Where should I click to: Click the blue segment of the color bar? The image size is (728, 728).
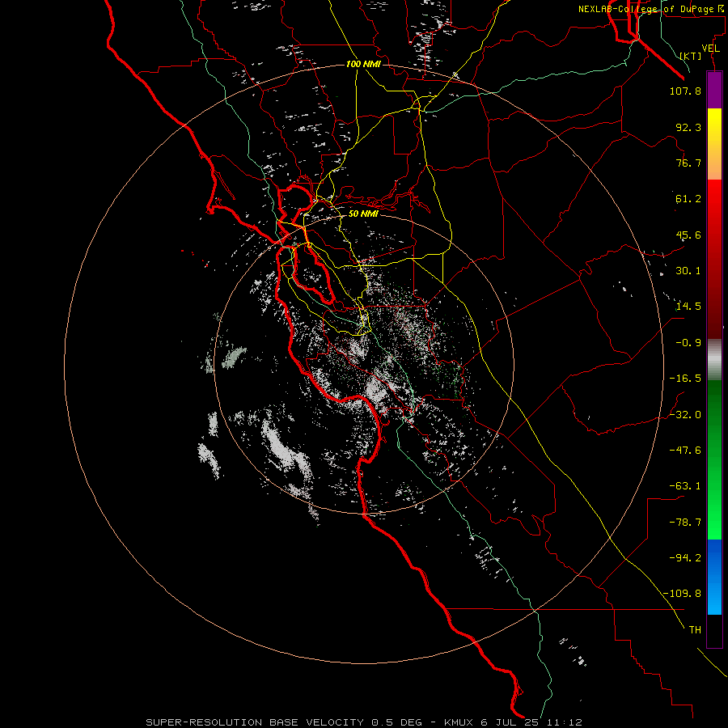pyautogui.click(x=714, y=577)
